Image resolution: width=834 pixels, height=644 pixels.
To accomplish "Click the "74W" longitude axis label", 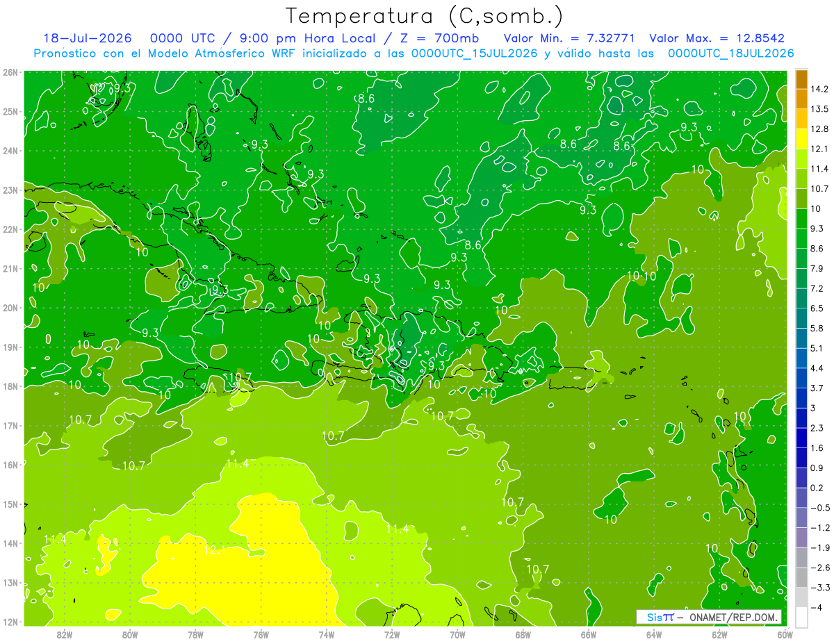I will [327, 634].
